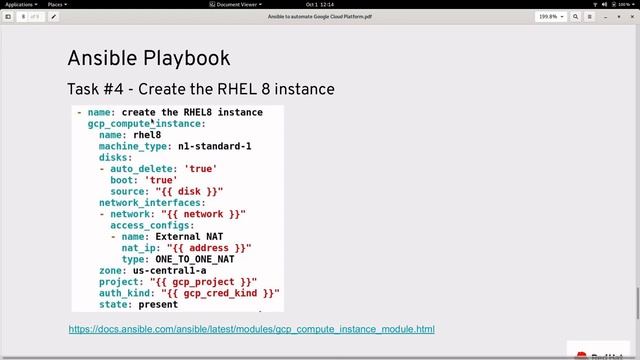Click the 'Ansible Playbook' heading
The image size is (640, 360).
tap(149, 58)
